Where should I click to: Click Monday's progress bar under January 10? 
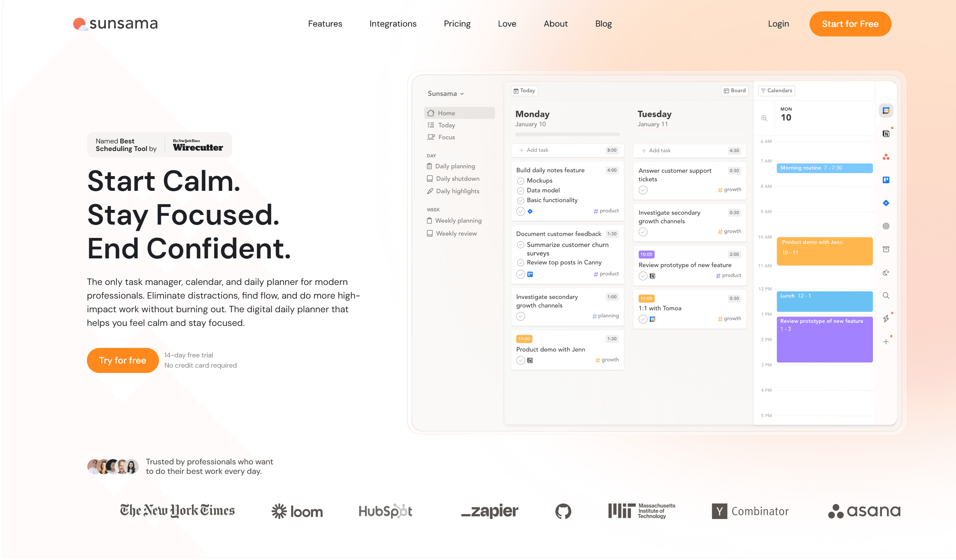click(567, 135)
